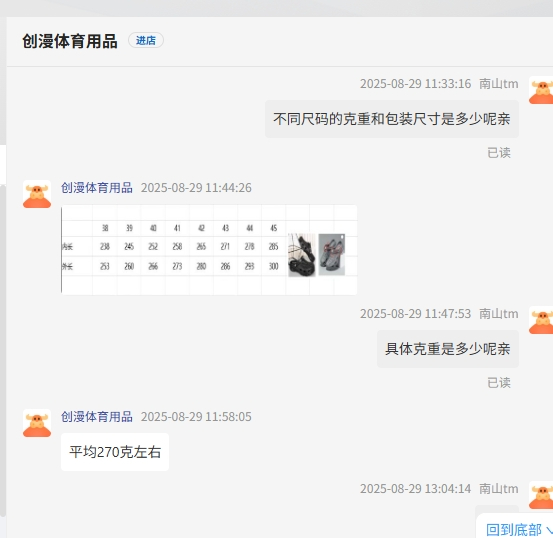Click 南山tm avatar at 13:04:14 message
The width and height of the screenshot is (553, 538).
(x=541, y=495)
